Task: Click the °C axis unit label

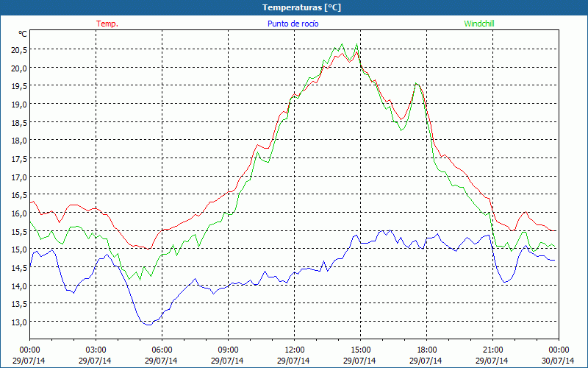Action: coord(23,34)
